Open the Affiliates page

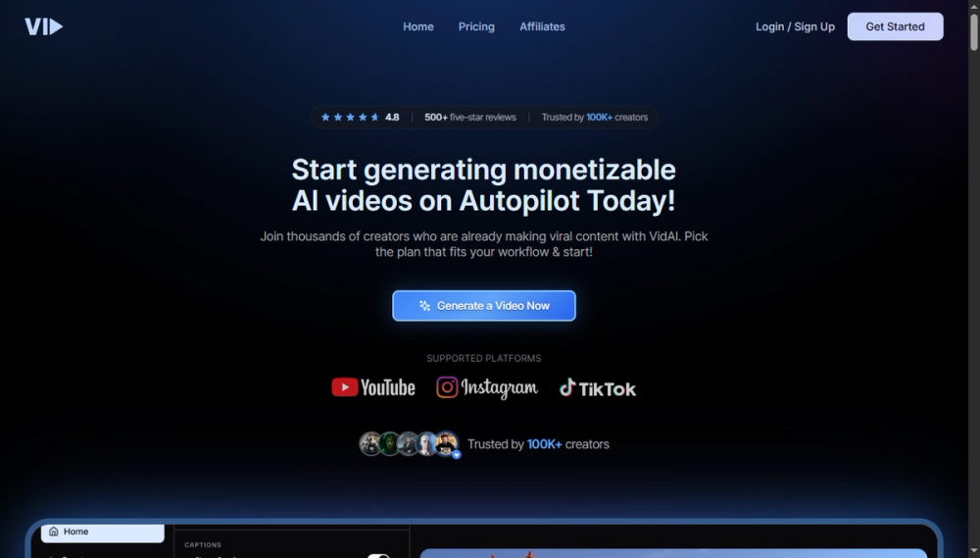[x=542, y=26]
